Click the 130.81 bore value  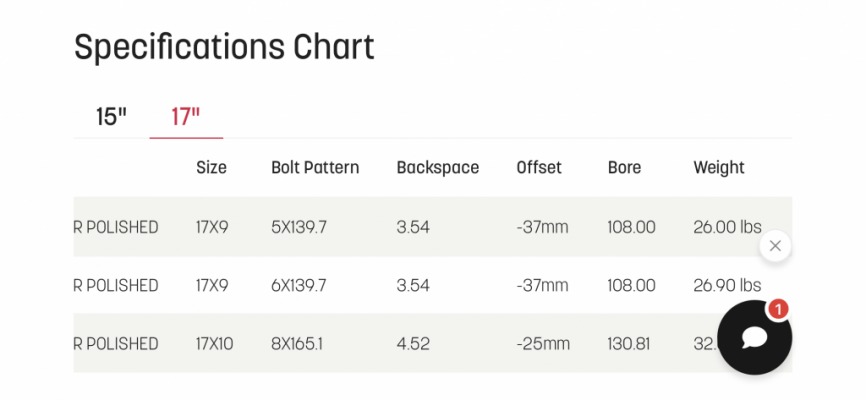(x=629, y=344)
